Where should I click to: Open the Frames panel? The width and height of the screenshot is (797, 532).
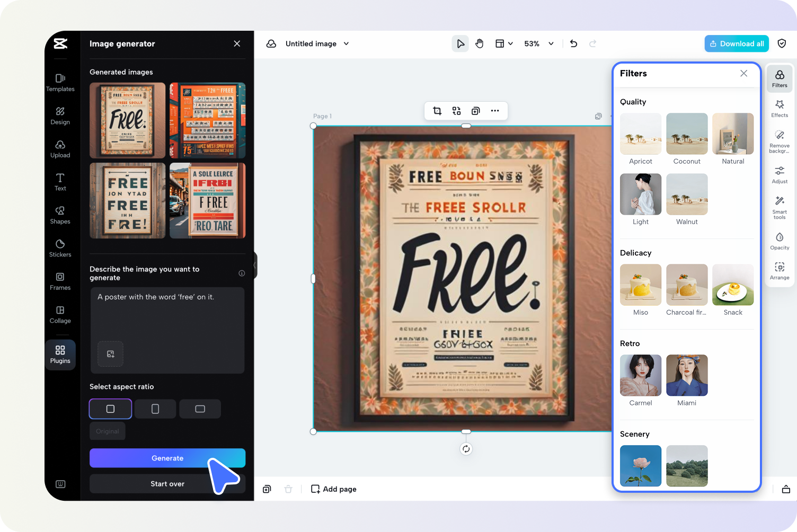click(x=60, y=281)
